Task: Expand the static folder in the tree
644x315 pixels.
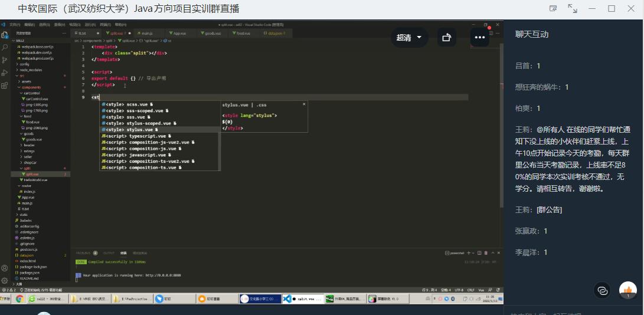Action: 24,215
